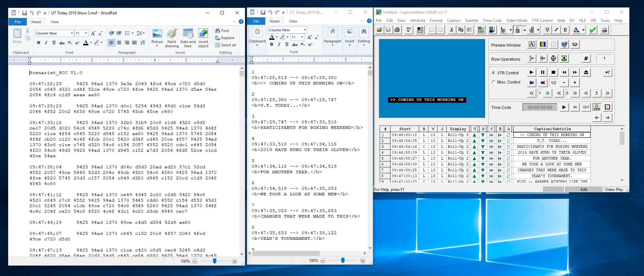Click the Time Code OUT button

586,107
